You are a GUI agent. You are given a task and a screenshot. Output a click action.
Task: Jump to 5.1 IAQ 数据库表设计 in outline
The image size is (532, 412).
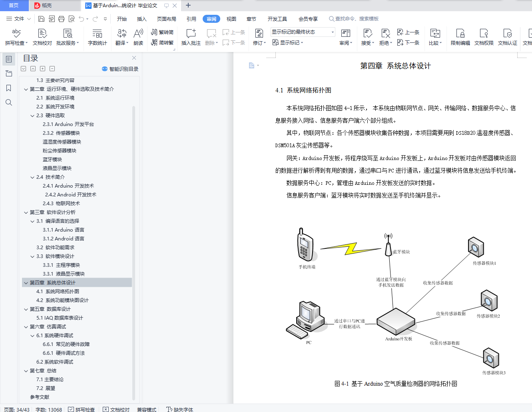60,318
